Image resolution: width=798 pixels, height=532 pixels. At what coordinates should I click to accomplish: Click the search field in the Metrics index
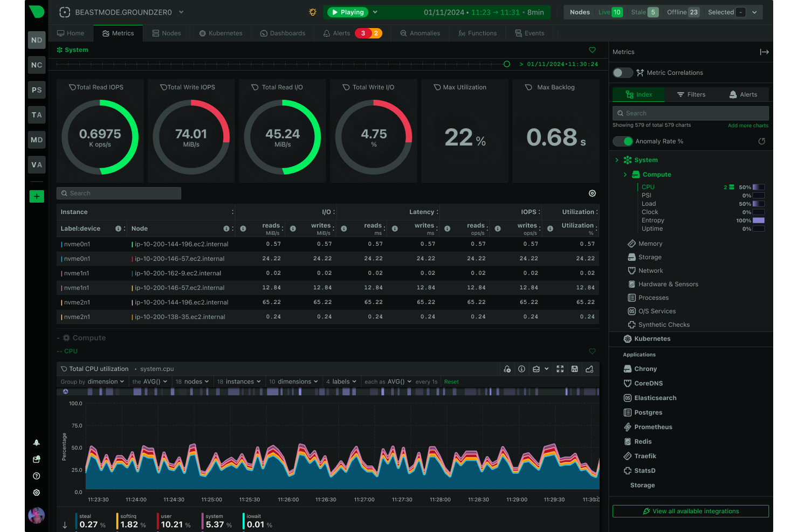[x=690, y=113]
